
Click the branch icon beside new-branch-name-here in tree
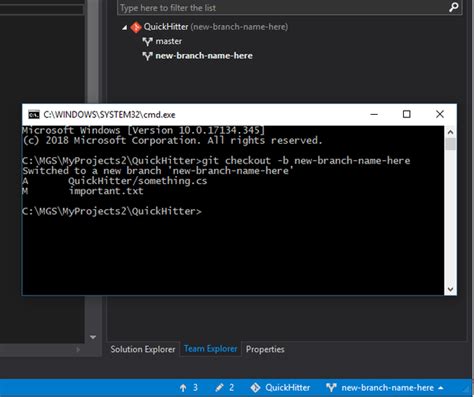(x=147, y=56)
